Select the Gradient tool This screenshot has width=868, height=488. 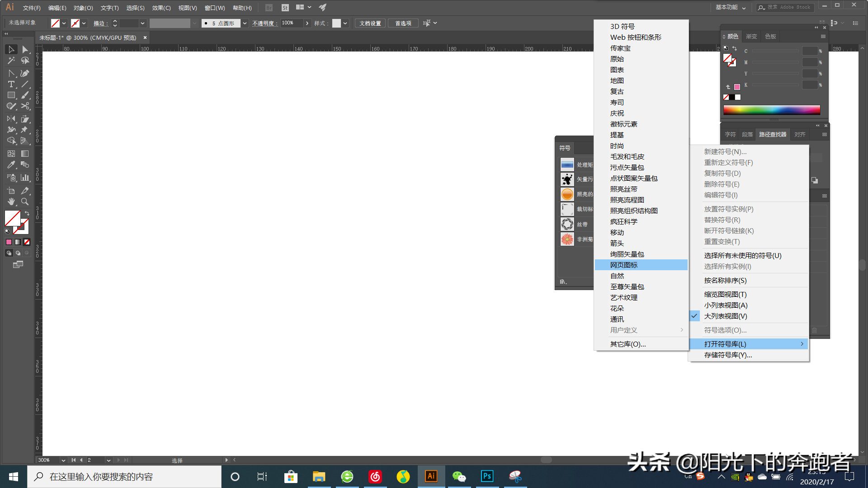coord(24,152)
